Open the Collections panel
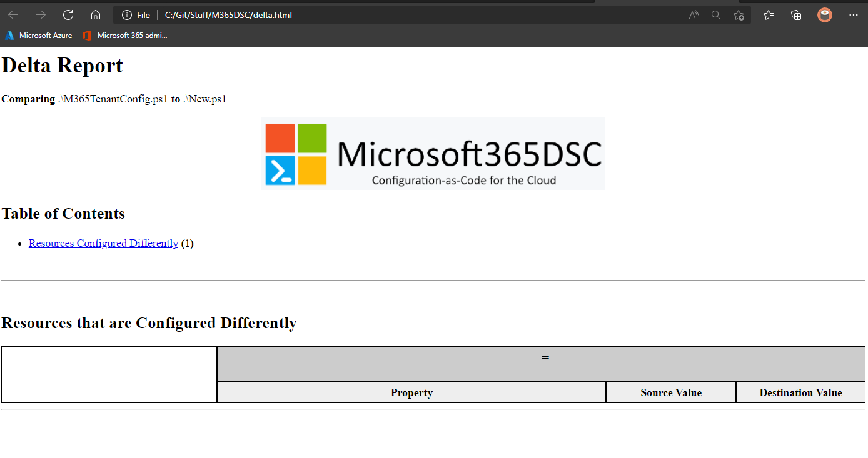Image resolution: width=868 pixels, height=458 pixels. point(796,15)
